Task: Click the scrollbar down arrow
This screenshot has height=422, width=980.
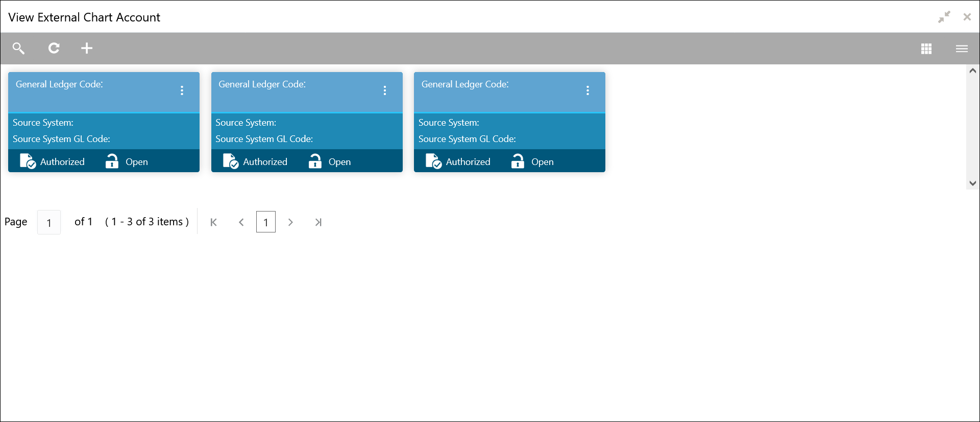Action: (x=973, y=183)
